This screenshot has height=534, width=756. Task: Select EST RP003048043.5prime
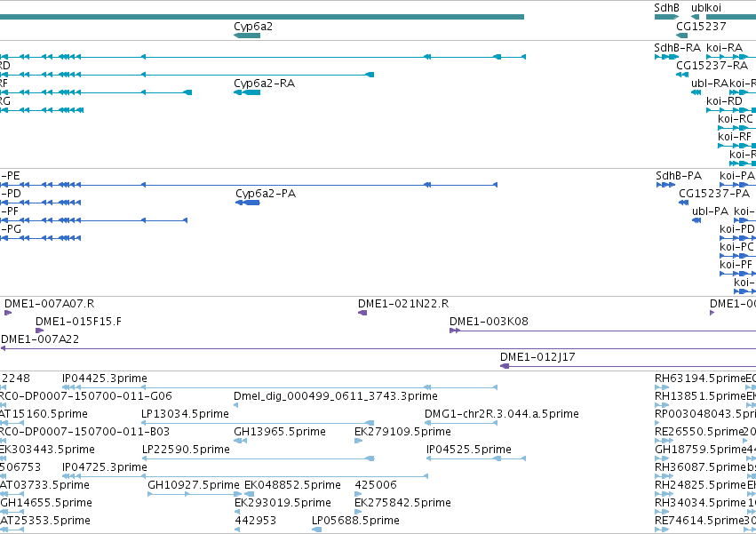[x=704, y=414]
